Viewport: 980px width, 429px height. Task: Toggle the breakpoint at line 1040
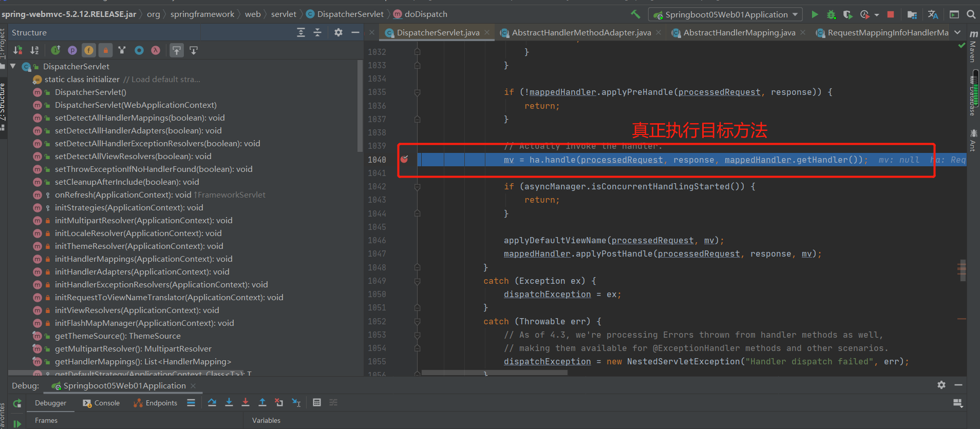pyautogui.click(x=404, y=159)
